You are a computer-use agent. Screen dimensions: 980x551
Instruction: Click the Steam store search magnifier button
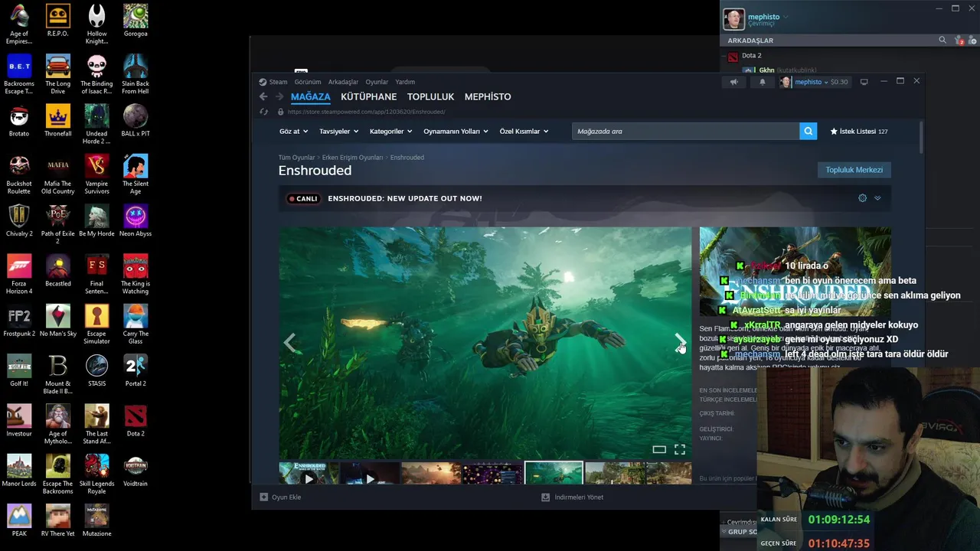pos(808,131)
